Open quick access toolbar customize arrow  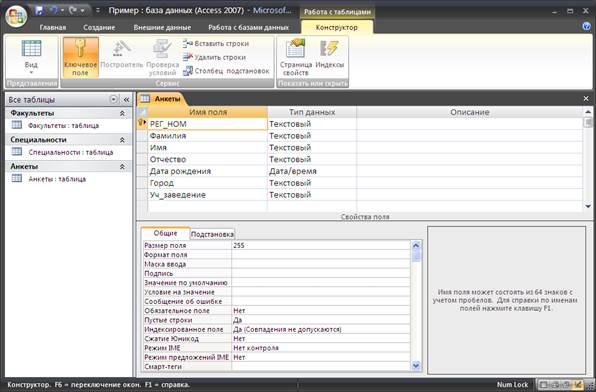(98, 10)
